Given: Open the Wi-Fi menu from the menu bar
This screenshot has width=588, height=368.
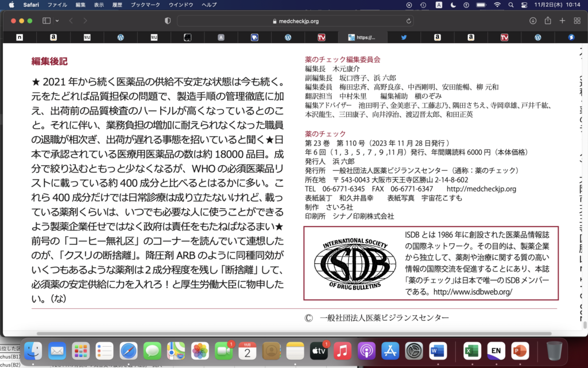Looking at the screenshot, I should (497, 6).
